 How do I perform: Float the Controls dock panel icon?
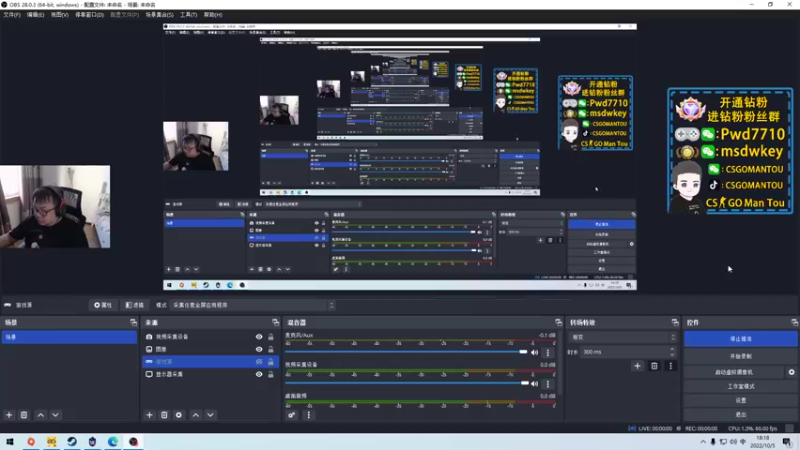point(794,322)
